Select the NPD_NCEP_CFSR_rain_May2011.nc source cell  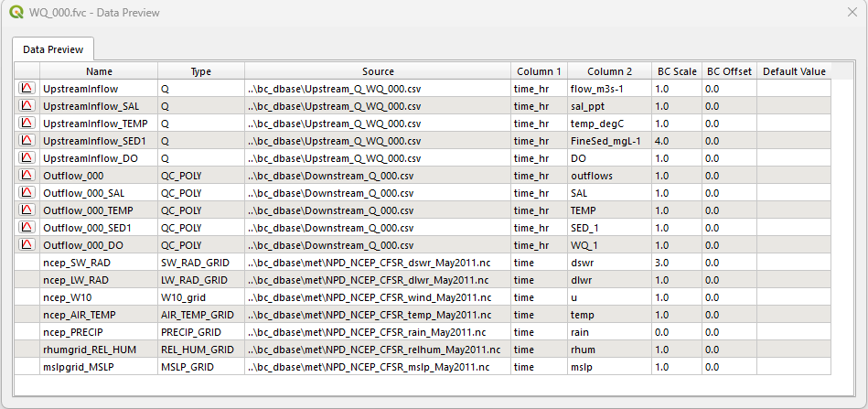coord(378,332)
